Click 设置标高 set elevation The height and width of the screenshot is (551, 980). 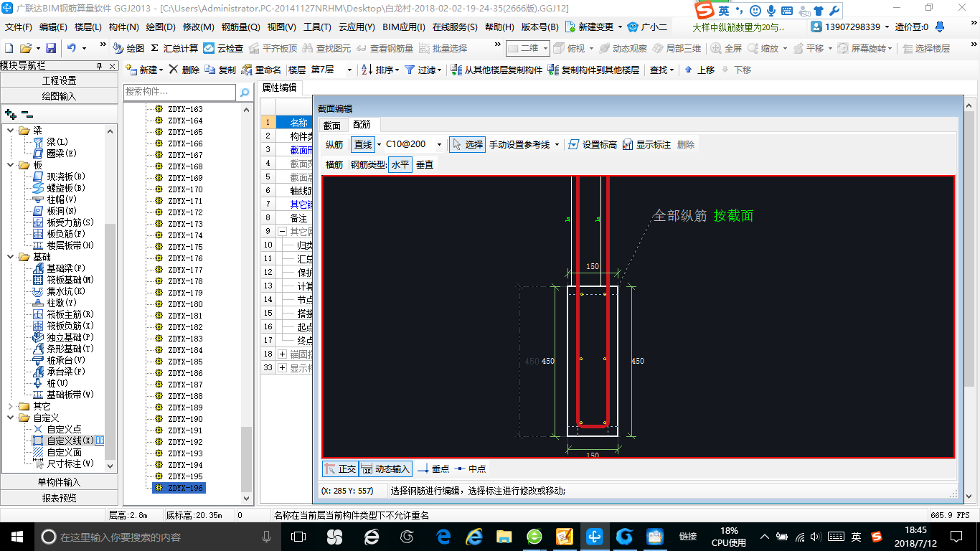tap(593, 144)
